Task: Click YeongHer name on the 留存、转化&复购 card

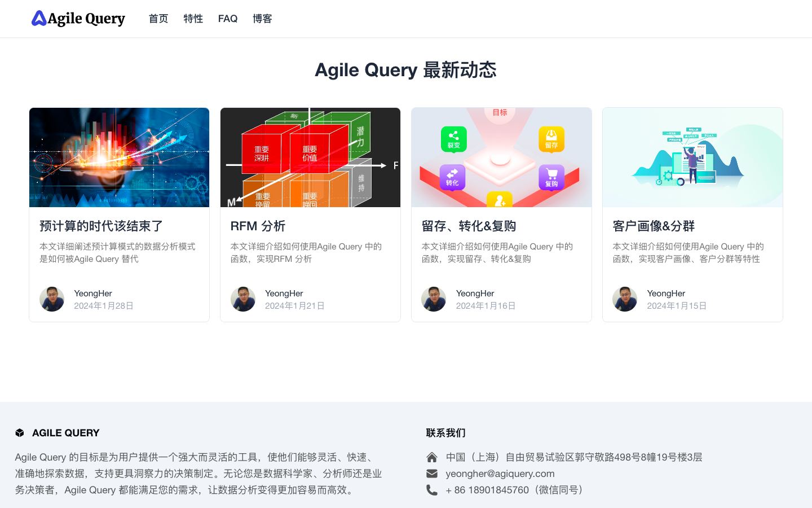Action: click(x=475, y=294)
